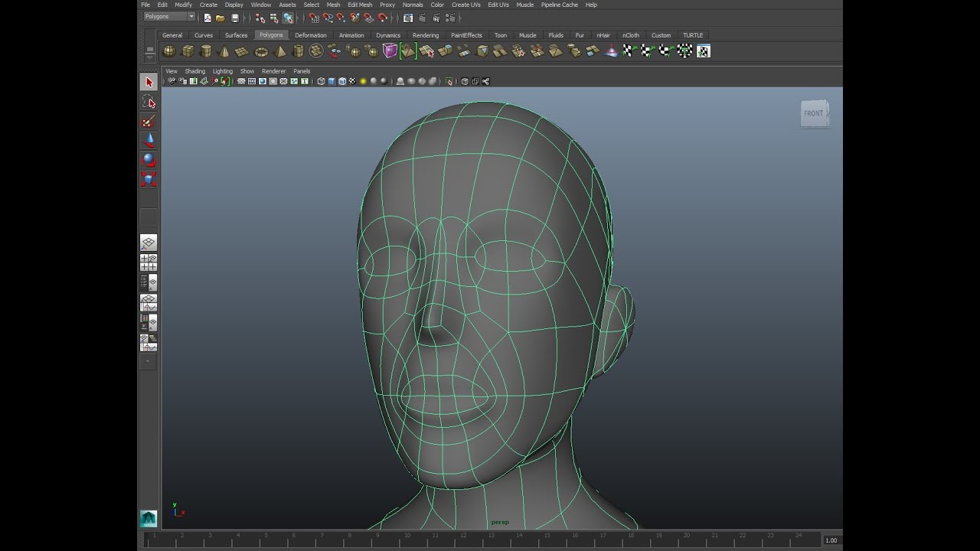The image size is (980, 551).
Task: Toggle the viewport grid display
Action: [x=241, y=81]
